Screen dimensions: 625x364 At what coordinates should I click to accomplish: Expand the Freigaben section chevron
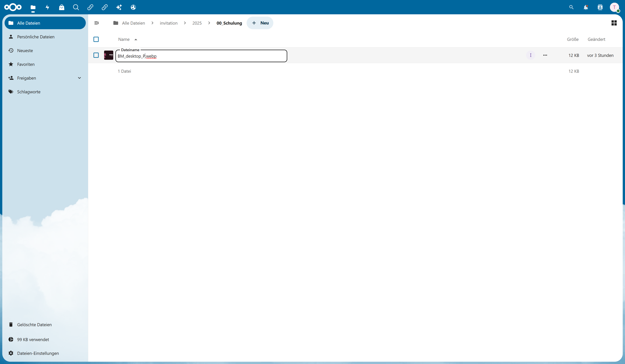[79, 78]
